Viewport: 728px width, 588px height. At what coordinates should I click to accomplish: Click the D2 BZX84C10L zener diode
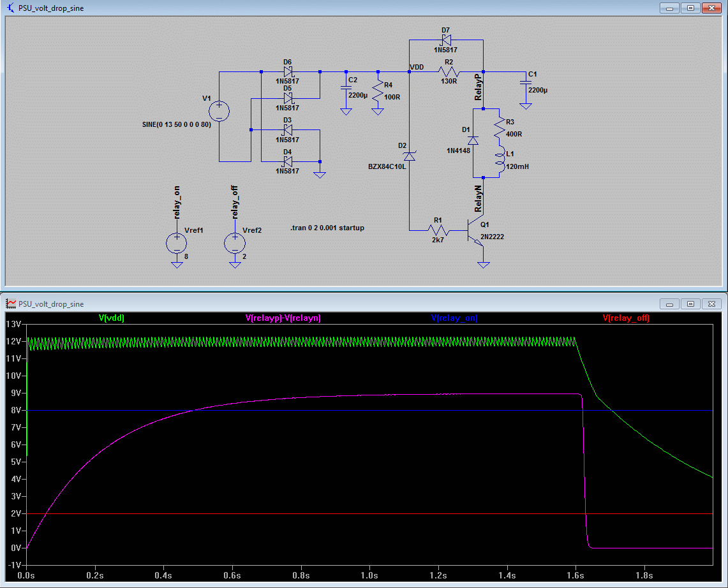tap(409, 155)
